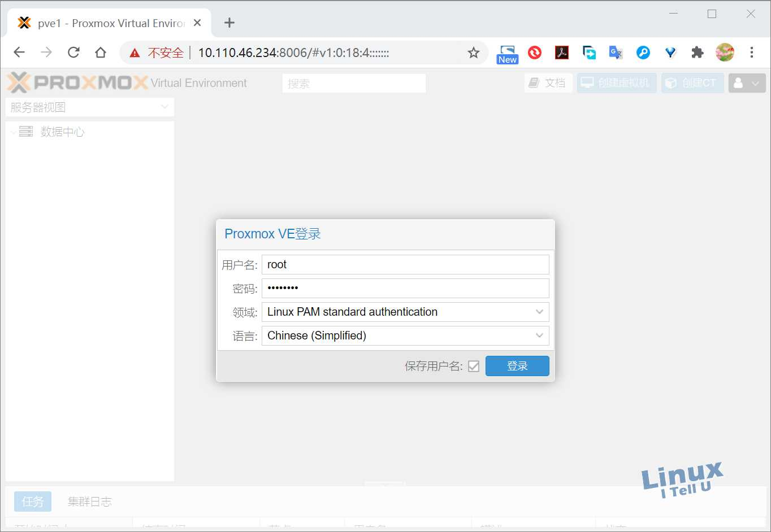Click the 登录 login button

point(517,366)
